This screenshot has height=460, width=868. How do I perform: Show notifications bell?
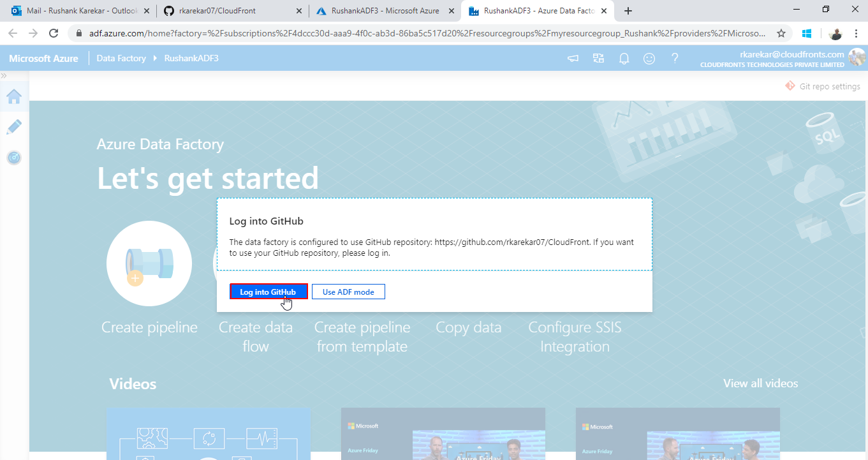point(624,59)
